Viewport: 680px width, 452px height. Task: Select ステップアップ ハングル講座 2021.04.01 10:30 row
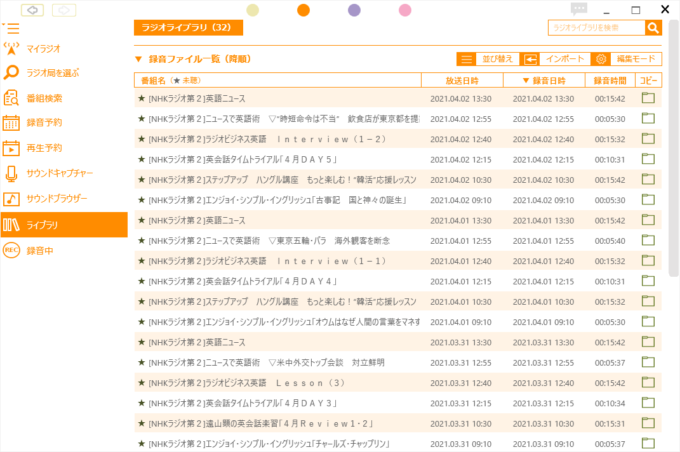coord(398,301)
